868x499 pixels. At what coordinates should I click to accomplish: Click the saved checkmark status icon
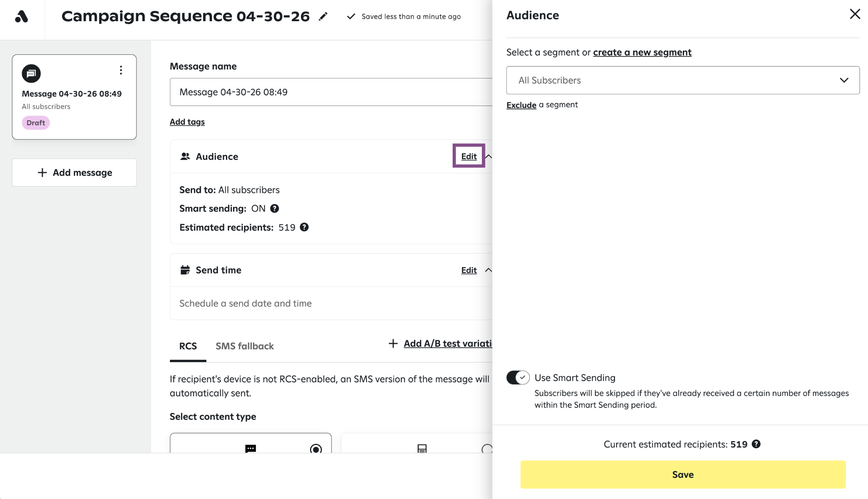(351, 17)
